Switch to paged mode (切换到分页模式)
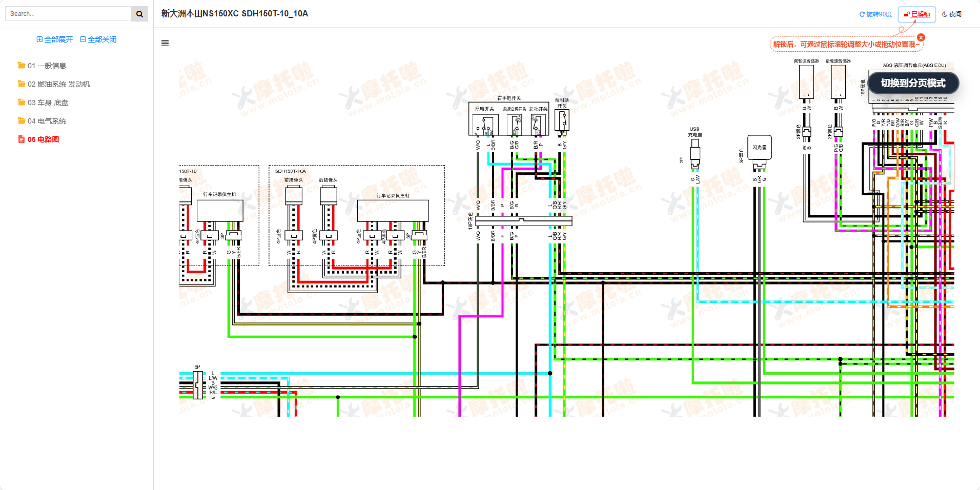The image size is (980, 490). (913, 83)
